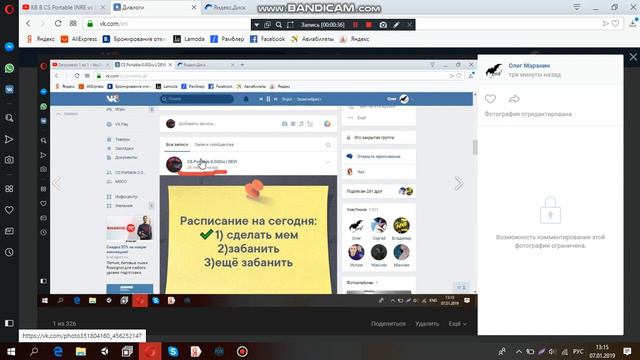Open bookmarks heart in Opera sidebar
The height and width of the screenshot is (360, 640).
9,210
